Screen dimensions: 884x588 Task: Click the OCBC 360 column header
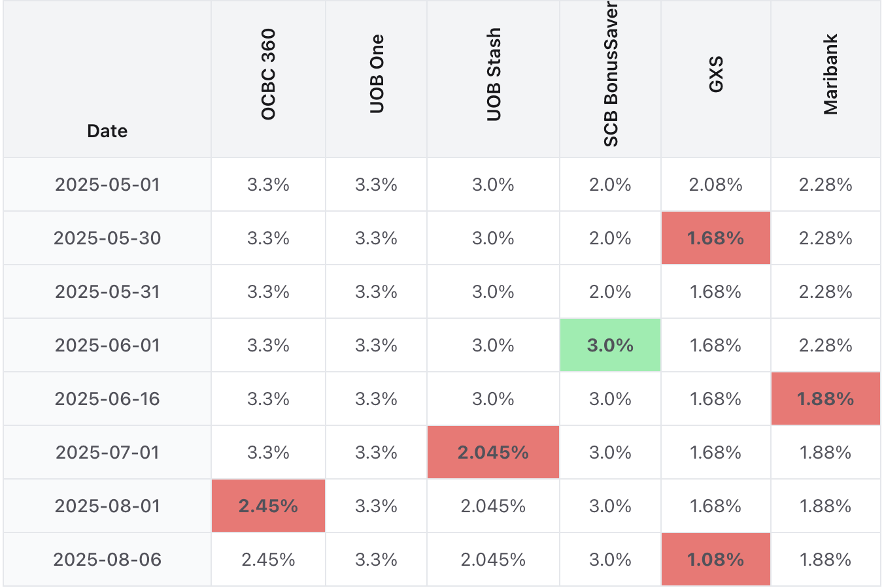[268, 74]
